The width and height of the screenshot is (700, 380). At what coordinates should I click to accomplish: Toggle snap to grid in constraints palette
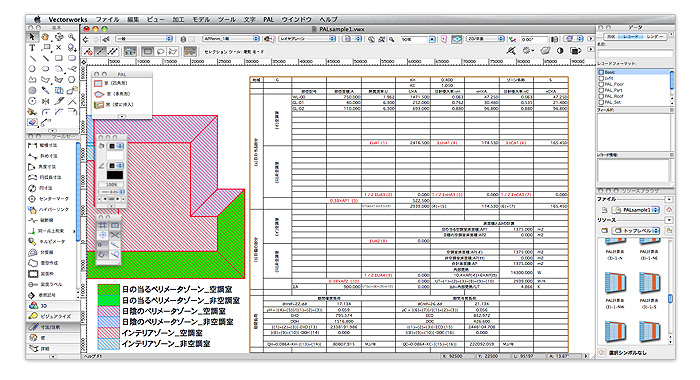[103, 225]
